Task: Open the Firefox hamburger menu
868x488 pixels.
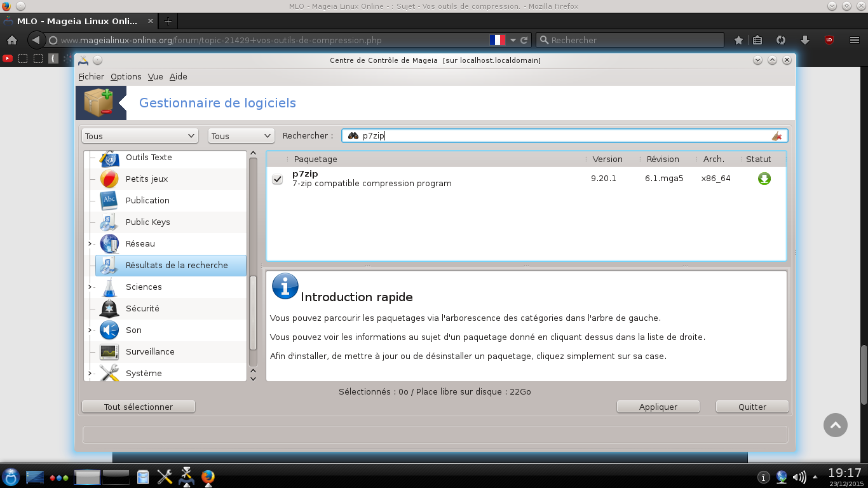Action: 855,40
